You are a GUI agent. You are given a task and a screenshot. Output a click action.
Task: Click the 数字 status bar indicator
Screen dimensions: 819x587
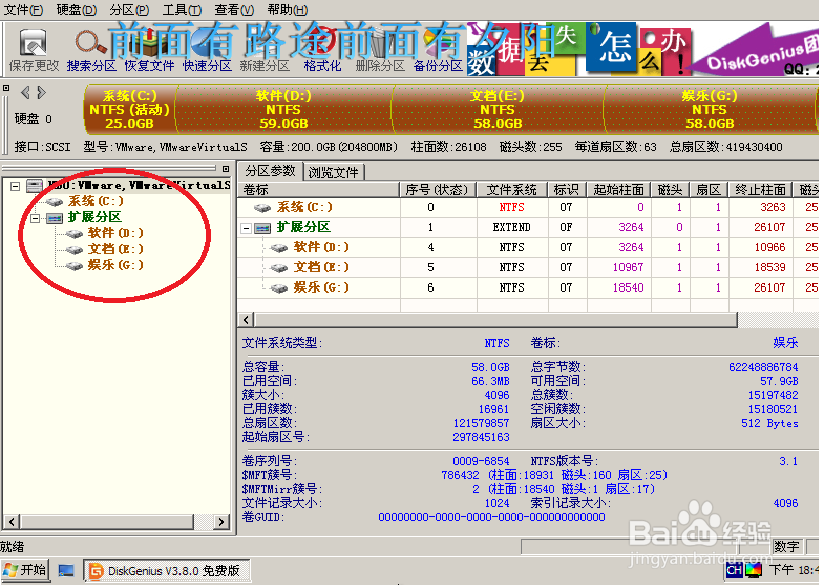787,547
